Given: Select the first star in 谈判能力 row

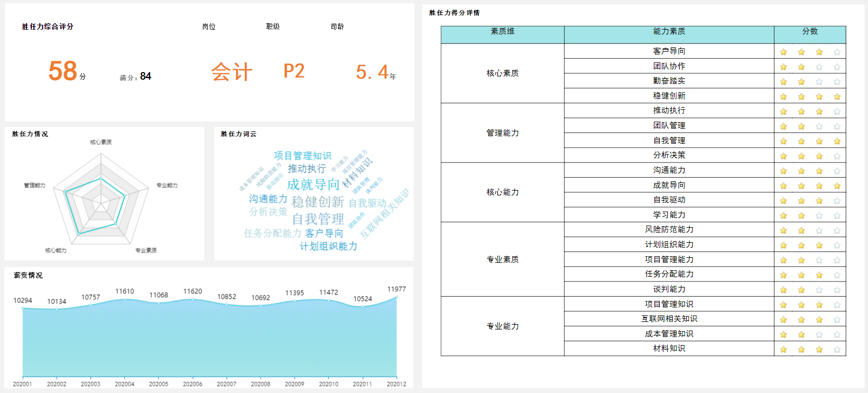Looking at the screenshot, I should (784, 290).
